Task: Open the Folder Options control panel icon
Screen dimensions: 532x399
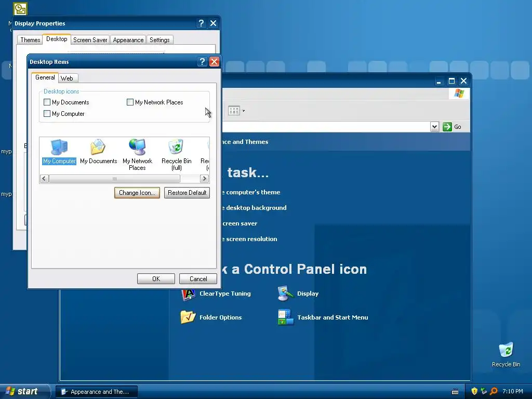Action: pyautogui.click(x=211, y=317)
